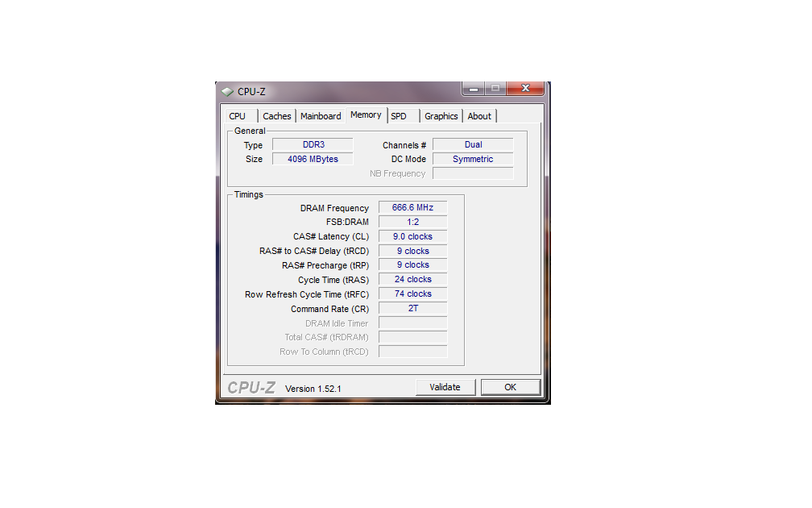Click the Row Refresh Cycle Time label
Image resolution: width=812 pixels, height=508 pixels.
click(x=307, y=294)
